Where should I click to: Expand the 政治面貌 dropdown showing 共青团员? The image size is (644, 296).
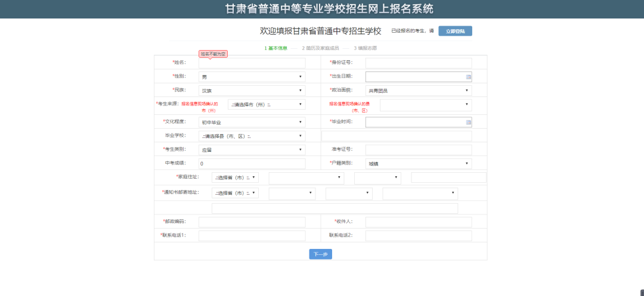(418, 91)
